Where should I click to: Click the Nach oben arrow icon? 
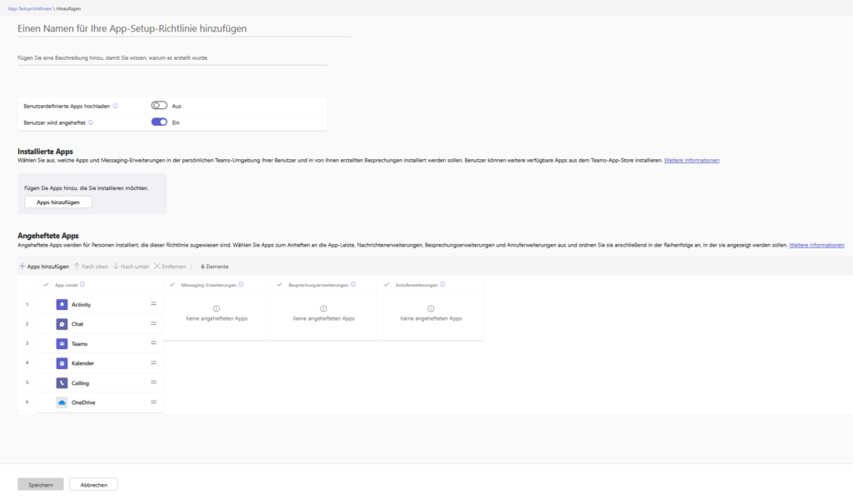(77, 267)
